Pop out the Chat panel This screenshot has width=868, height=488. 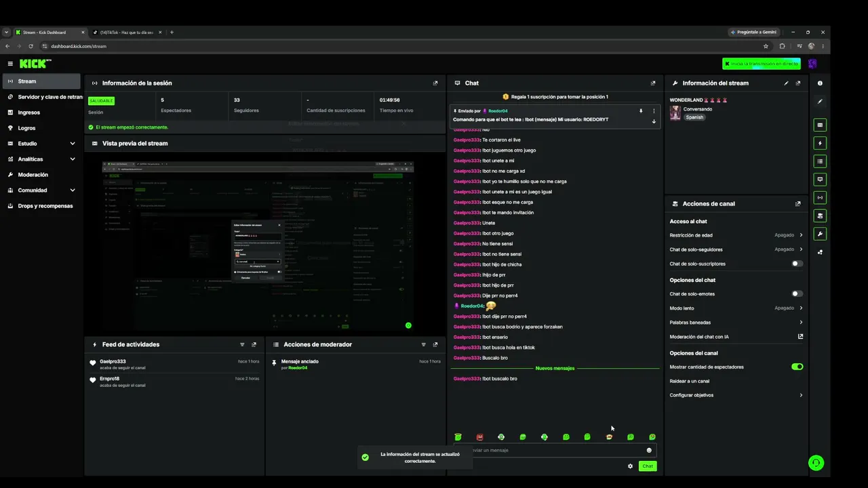(653, 83)
